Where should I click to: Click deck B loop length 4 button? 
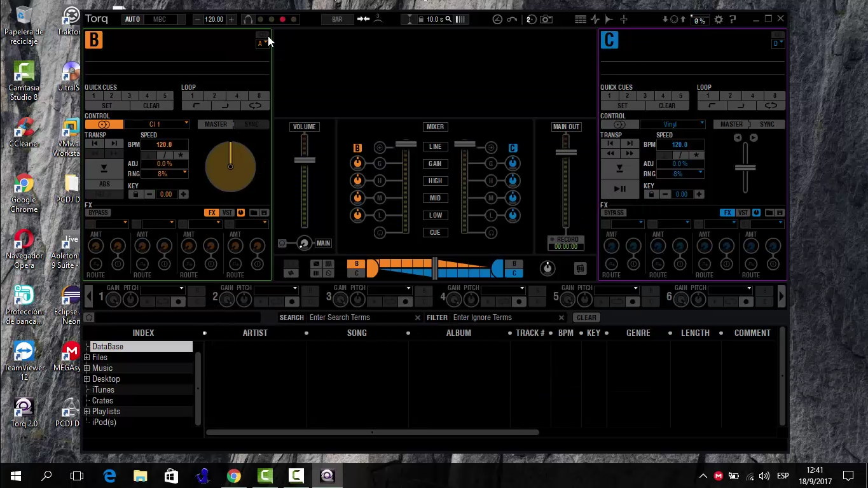click(237, 96)
